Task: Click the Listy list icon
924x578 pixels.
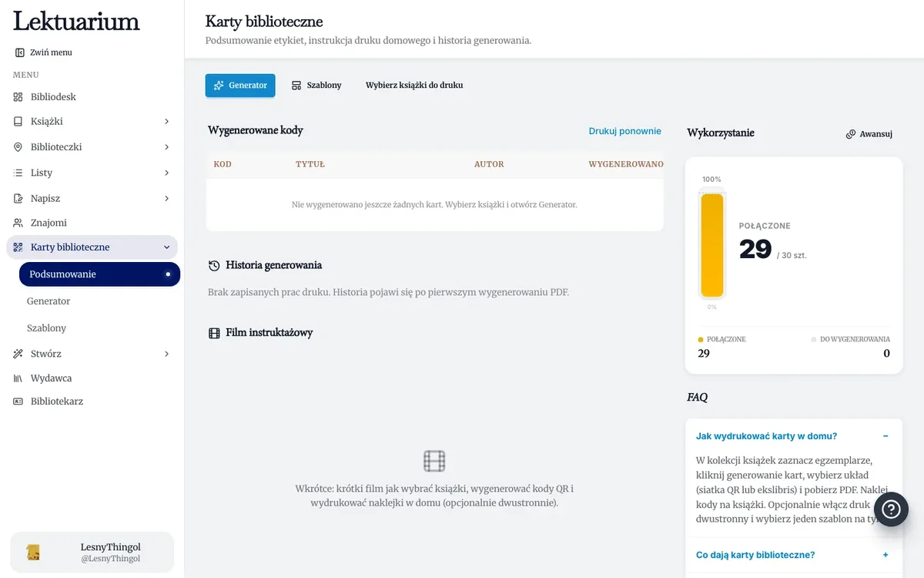Action: [x=18, y=173]
